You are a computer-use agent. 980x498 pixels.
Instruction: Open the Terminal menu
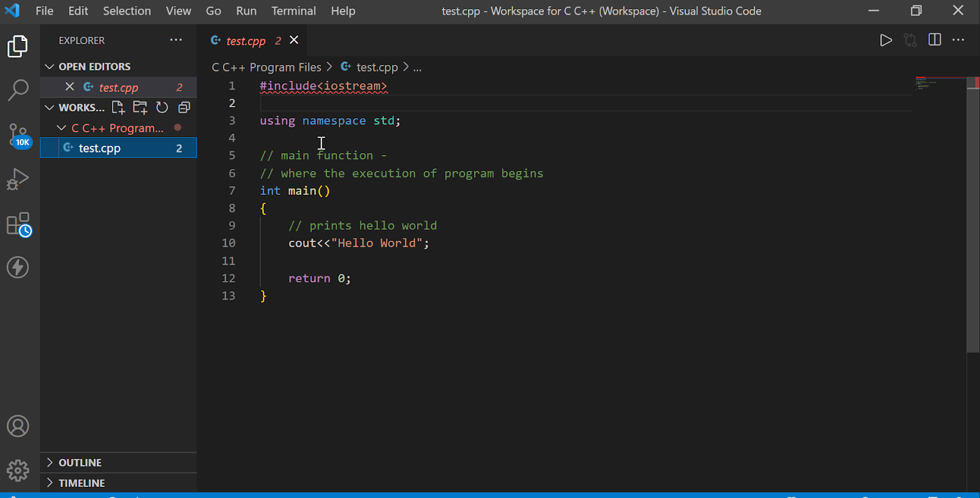click(294, 11)
